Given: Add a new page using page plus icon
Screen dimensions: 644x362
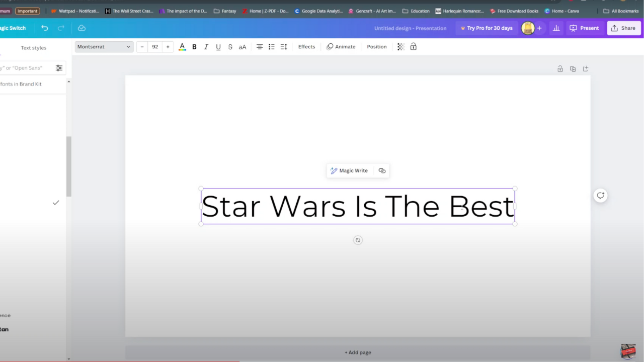Looking at the screenshot, I should point(586,69).
